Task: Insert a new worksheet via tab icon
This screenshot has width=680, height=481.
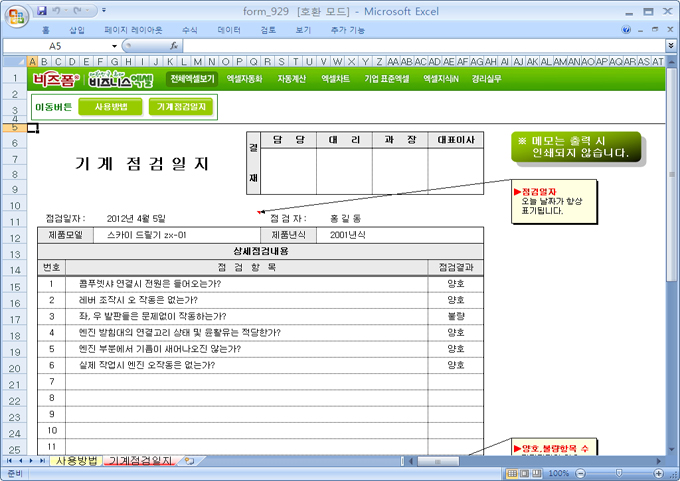Action: (x=189, y=461)
